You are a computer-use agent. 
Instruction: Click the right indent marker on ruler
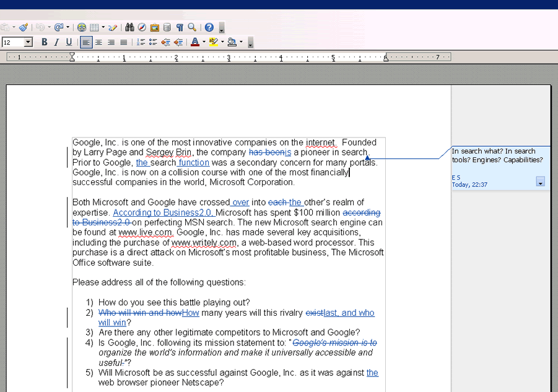click(386, 58)
